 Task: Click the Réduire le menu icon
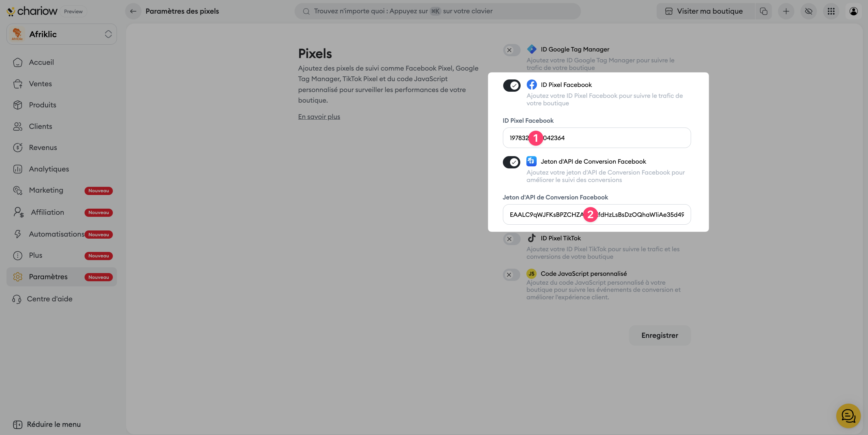point(18,424)
